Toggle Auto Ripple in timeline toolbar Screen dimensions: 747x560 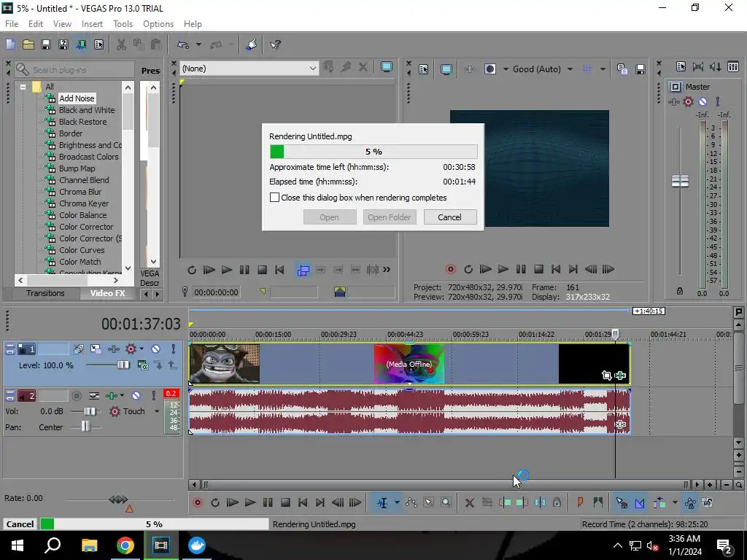(x=659, y=502)
